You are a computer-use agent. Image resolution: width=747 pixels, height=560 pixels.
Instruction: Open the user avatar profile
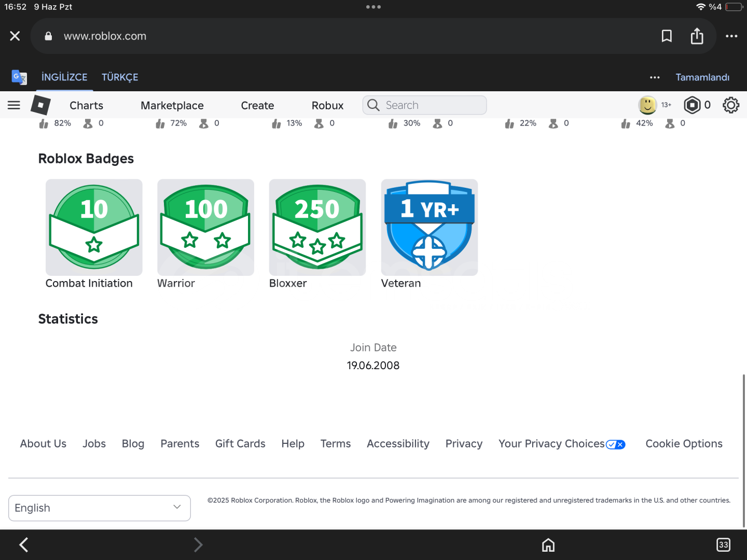pyautogui.click(x=647, y=105)
